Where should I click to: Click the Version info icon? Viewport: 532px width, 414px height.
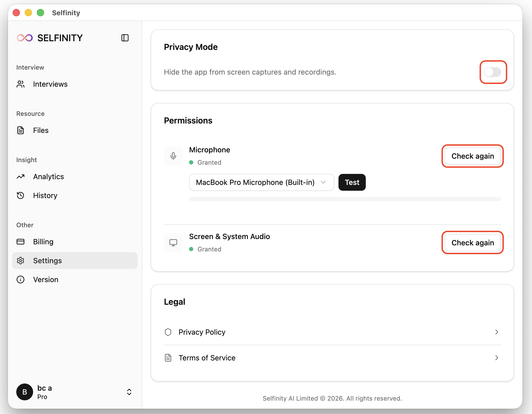20,280
